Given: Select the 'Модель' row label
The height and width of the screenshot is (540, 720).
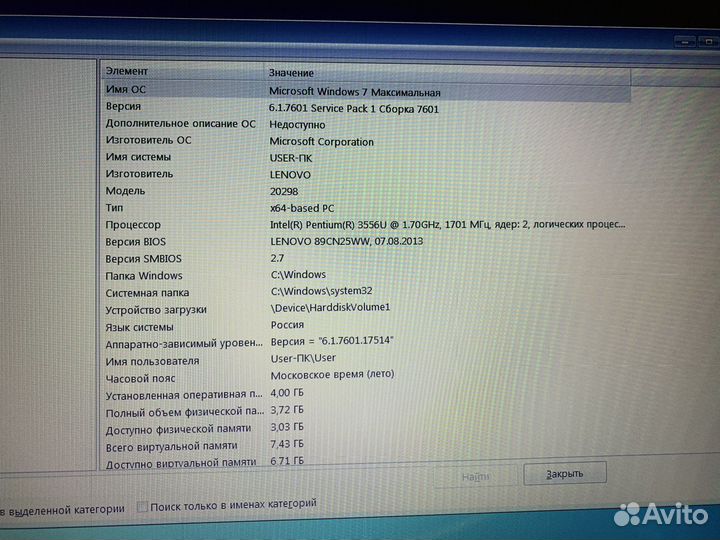Looking at the screenshot, I should [125, 191].
